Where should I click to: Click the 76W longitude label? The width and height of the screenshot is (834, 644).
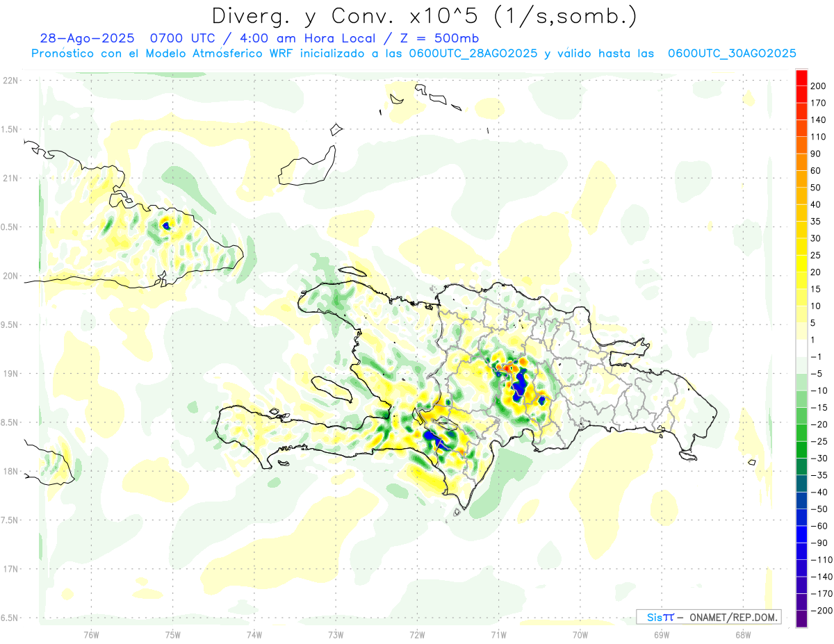click(x=91, y=634)
